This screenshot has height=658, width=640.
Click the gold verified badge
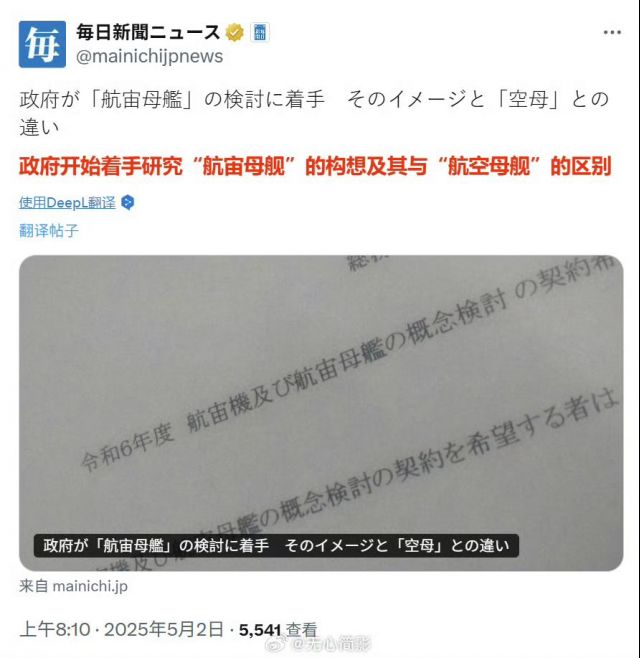[x=235, y=32]
